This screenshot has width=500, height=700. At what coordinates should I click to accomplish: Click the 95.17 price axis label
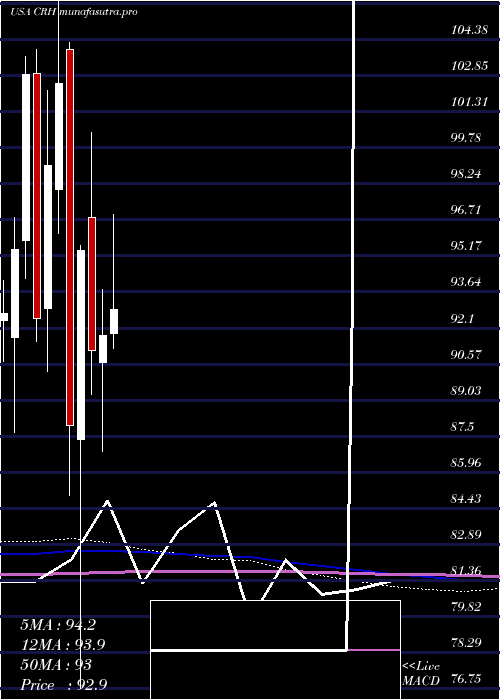click(468, 246)
